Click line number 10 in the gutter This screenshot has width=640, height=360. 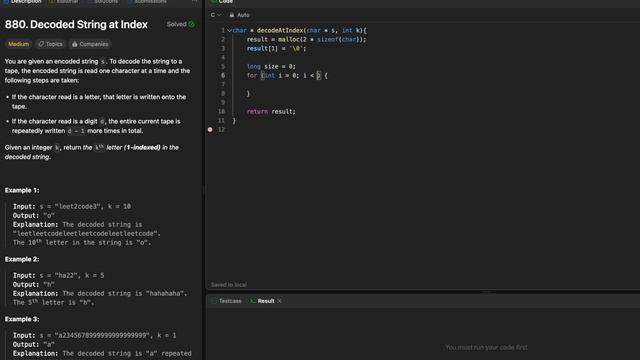tap(221, 111)
